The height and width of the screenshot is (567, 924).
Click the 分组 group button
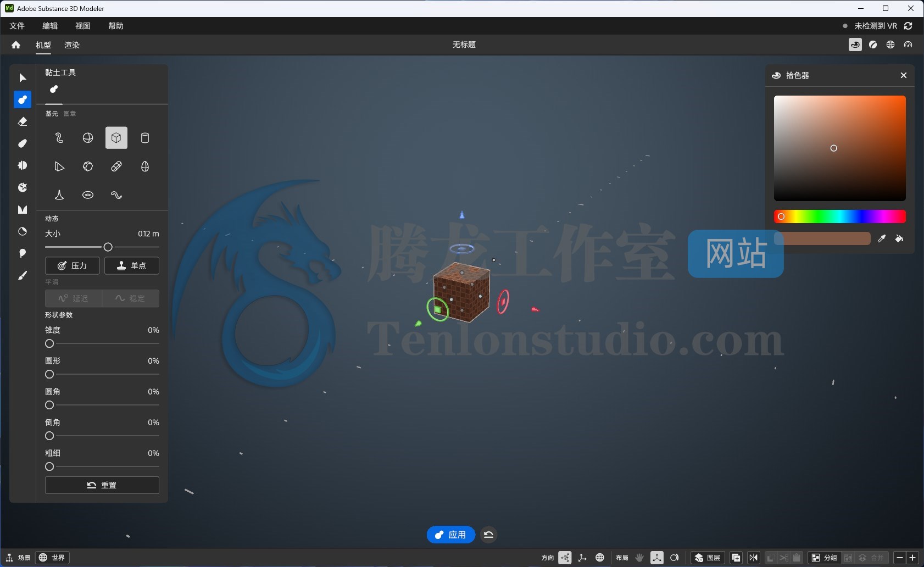824,558
